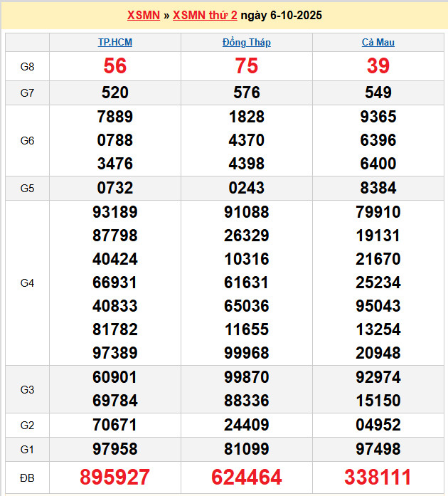Select the G6 number 6396
448x496 pixels.
378,140
